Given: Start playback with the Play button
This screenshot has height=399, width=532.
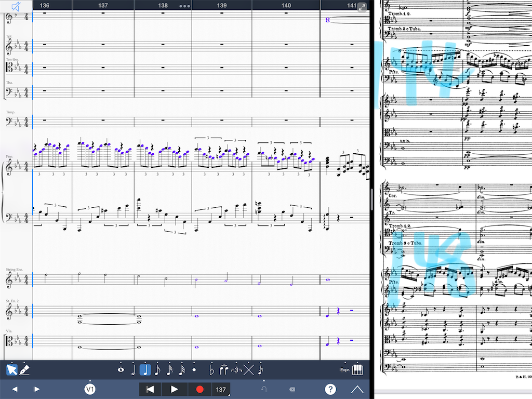Looking at the screenshot, I should 175,389.
